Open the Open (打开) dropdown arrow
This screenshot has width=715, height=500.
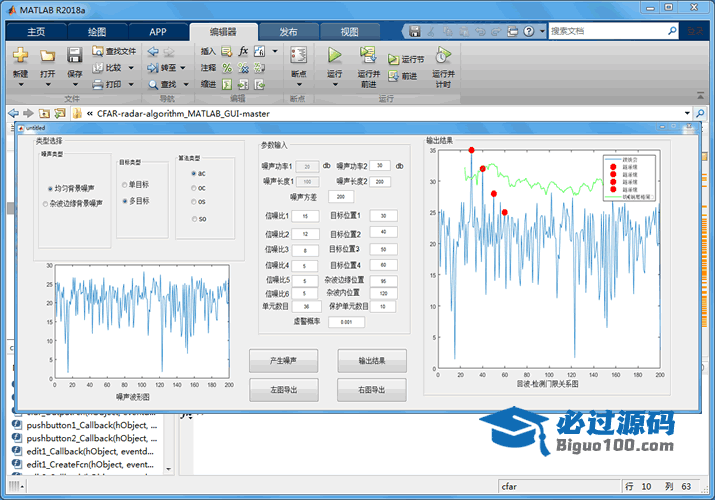tap(47, 85)
